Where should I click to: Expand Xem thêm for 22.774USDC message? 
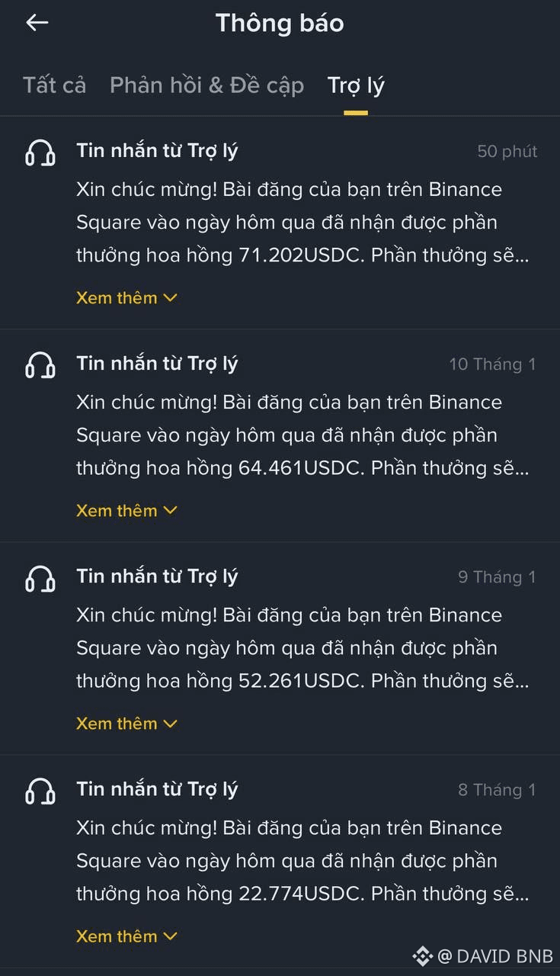(x=126, y=936)
